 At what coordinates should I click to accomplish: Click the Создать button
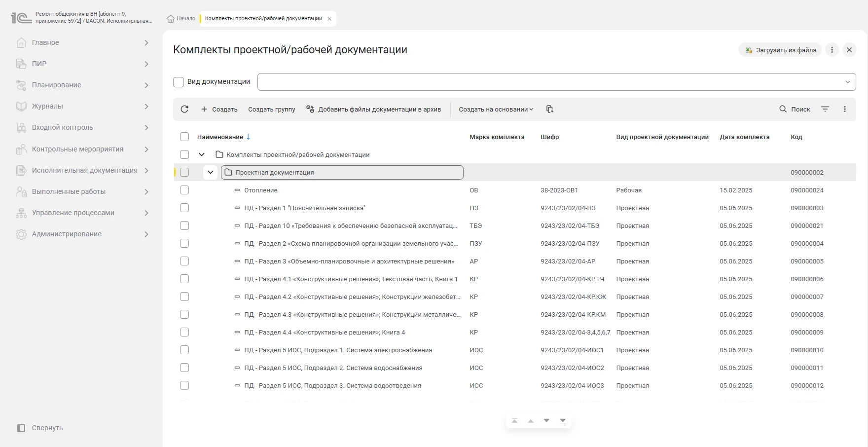click(219, 109)
